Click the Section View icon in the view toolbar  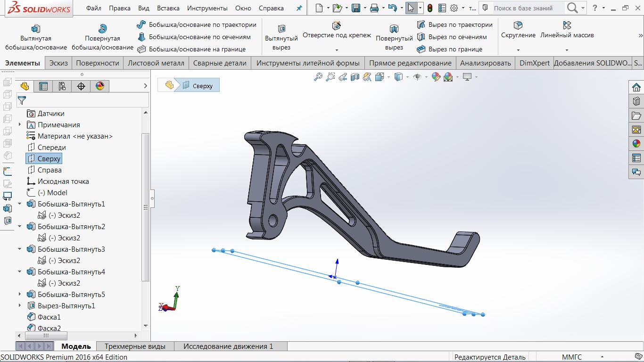[355, 77]
